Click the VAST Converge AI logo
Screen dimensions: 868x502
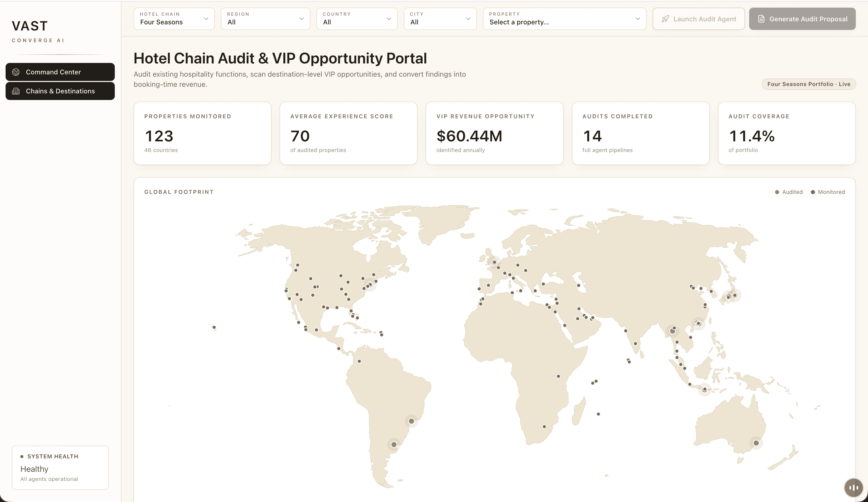click(38, 31)
